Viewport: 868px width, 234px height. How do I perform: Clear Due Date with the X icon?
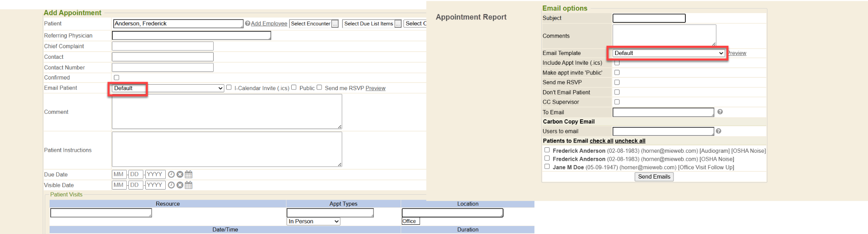(x=180, y=174)
